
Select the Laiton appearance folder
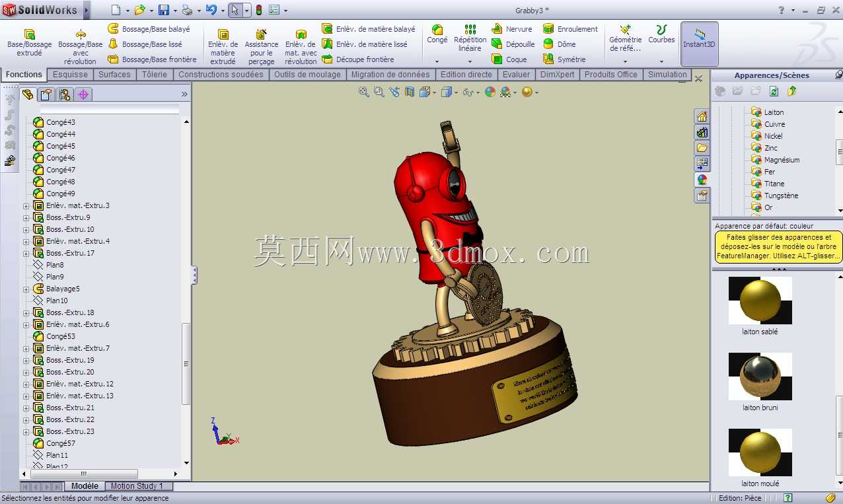coord(774,112)
